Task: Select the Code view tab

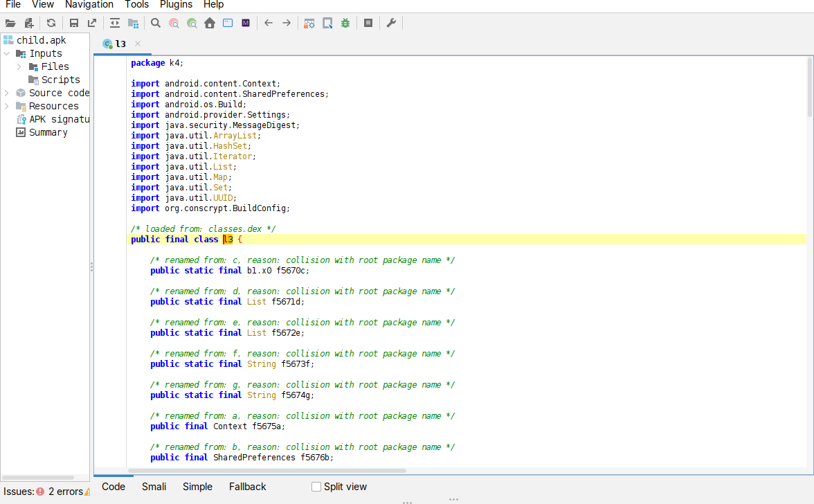Action: 114,487
